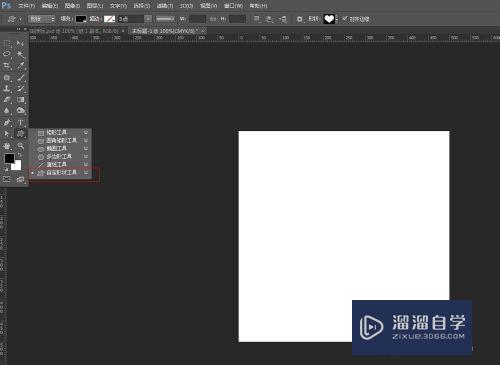Click the Photoshop Ps logo

coord(6,5)
